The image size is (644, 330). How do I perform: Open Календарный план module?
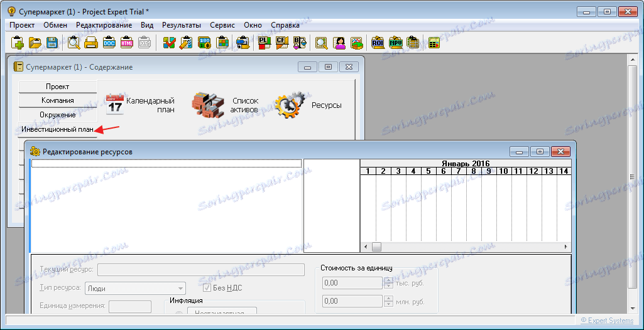pos(140,105)
